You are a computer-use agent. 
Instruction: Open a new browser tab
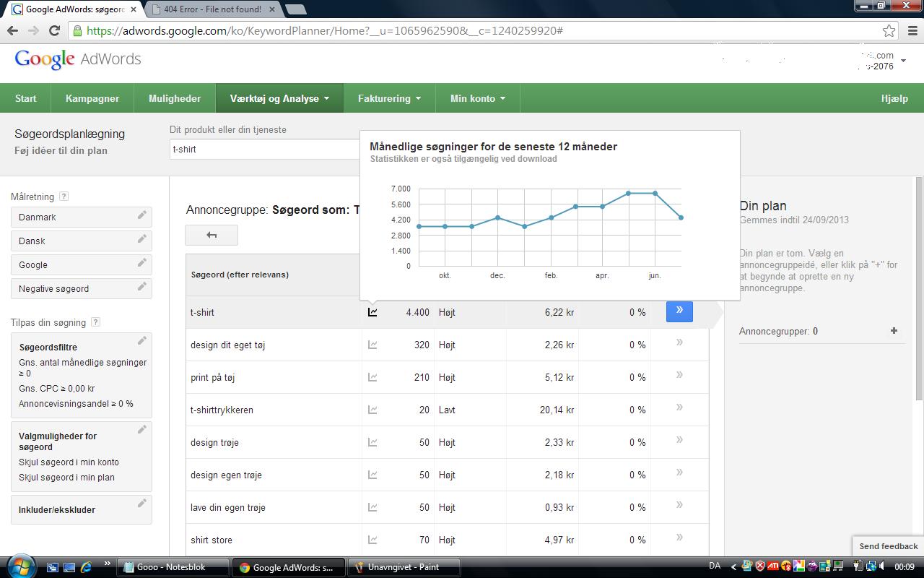(x=295, y=9)
